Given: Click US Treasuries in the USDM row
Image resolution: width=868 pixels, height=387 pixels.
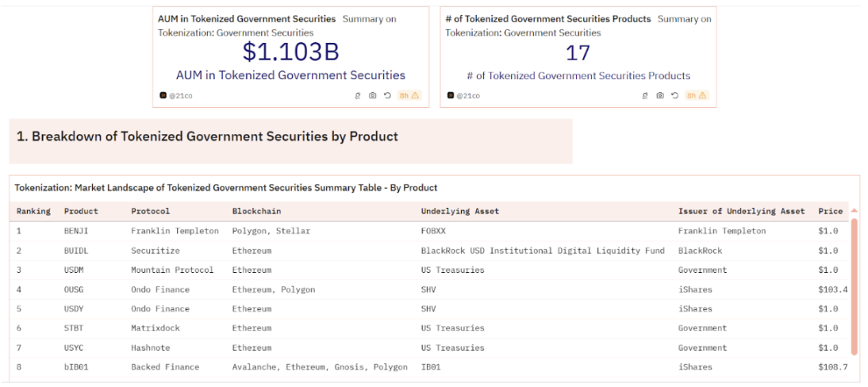Looking at the screenshot, I should 453,270.
